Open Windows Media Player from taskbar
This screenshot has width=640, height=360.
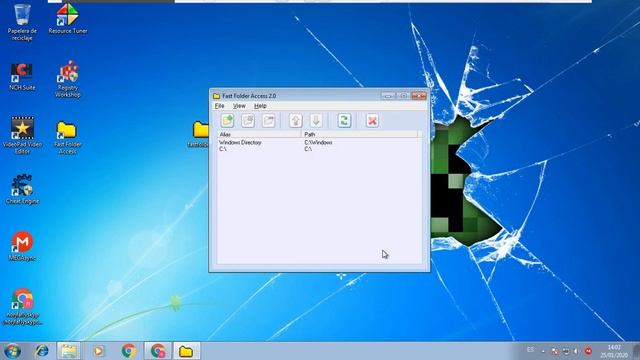[x=98, y=351]
